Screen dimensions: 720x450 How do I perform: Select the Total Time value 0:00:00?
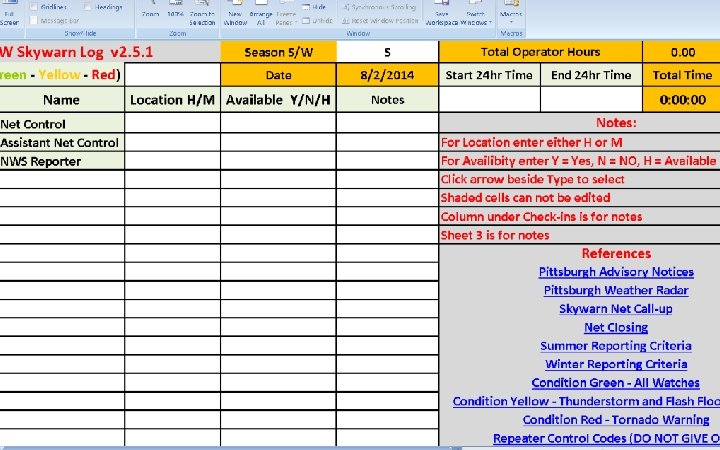[682, 100]
